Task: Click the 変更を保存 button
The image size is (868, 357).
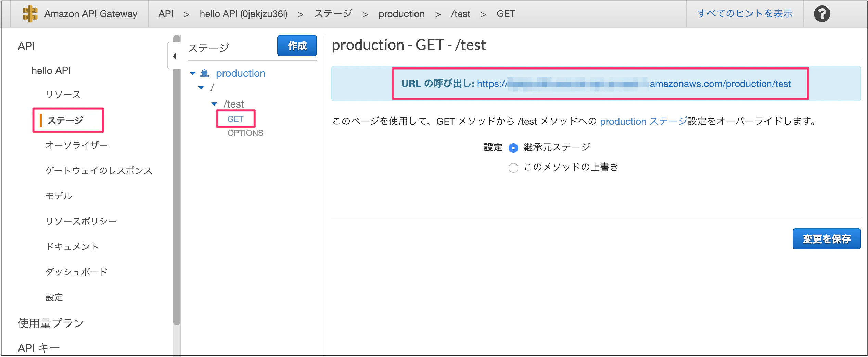Action: (826, 239)
